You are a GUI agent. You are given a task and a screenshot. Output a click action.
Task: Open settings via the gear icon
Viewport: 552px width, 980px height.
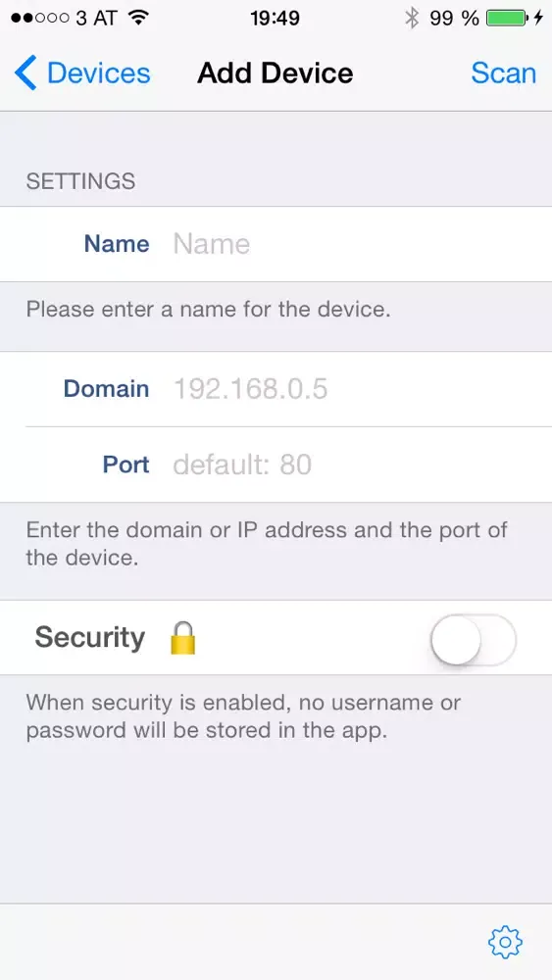coord(505,942)
